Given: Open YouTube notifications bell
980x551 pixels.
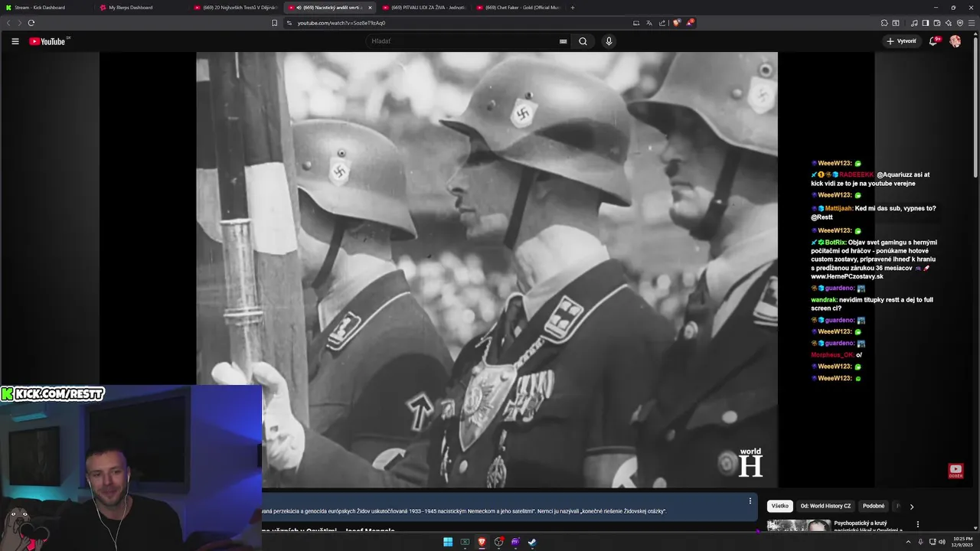Looking at the screenshot, I should 933,41.
